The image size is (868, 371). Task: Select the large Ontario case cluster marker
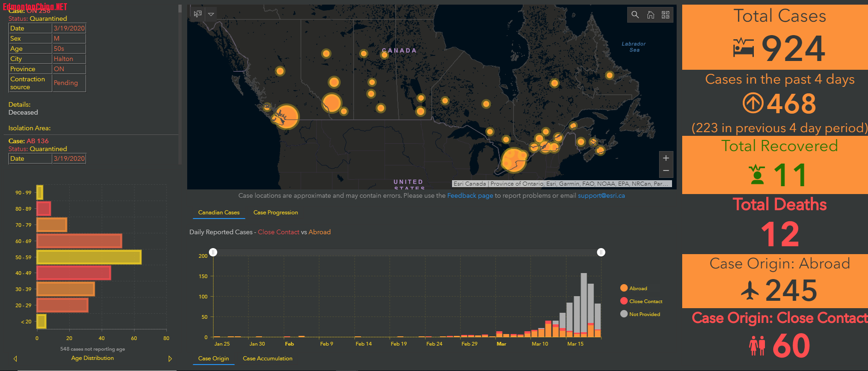point(513,160)
